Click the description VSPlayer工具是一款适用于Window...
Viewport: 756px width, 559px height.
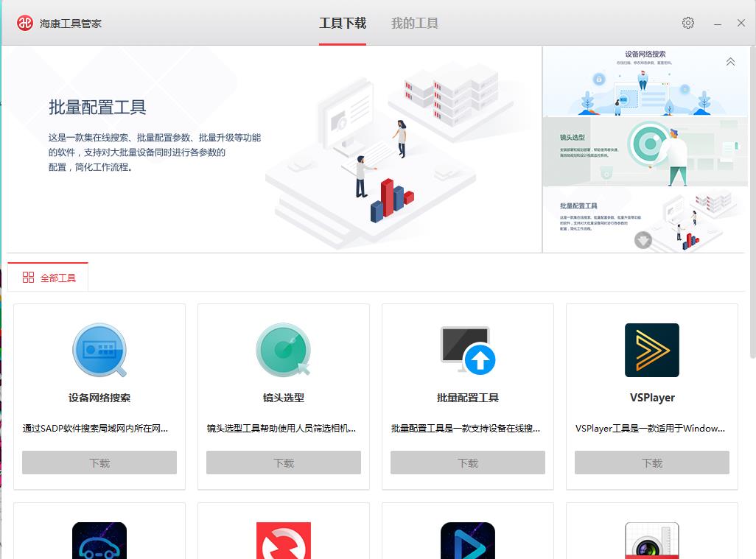650,428
